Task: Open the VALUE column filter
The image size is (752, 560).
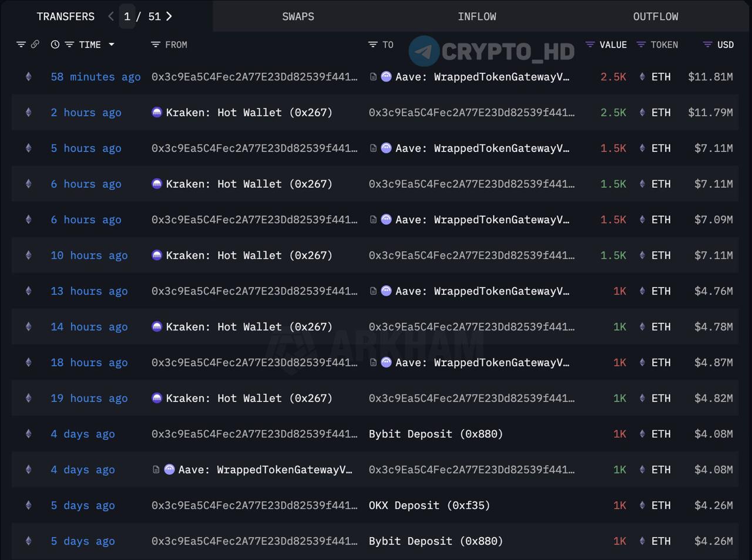Action: [590, 45]
